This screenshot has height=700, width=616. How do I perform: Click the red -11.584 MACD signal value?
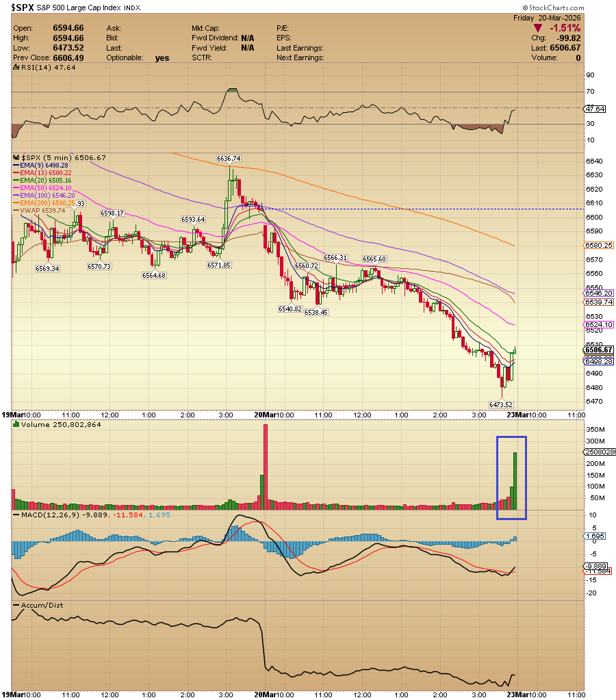pyautogui.click(x=128, y=515)
